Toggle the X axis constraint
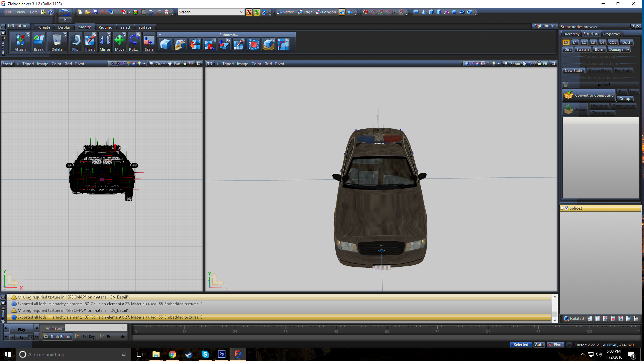 (x=249, y=12)
